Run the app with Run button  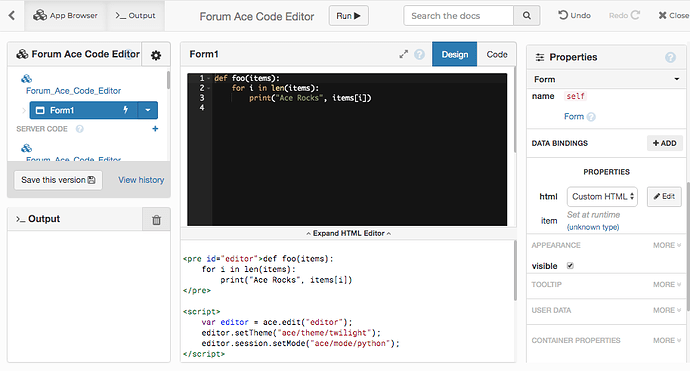click(x=349, y=16)
